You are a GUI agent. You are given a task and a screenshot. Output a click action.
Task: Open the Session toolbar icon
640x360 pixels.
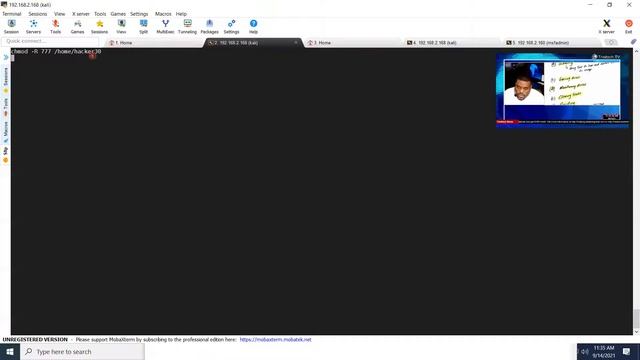pos(11,26)
